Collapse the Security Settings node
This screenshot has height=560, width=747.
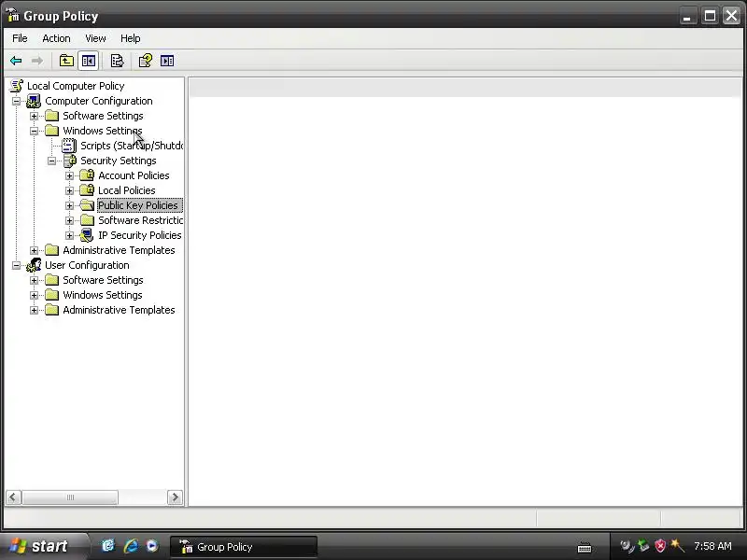click(52, 161)
